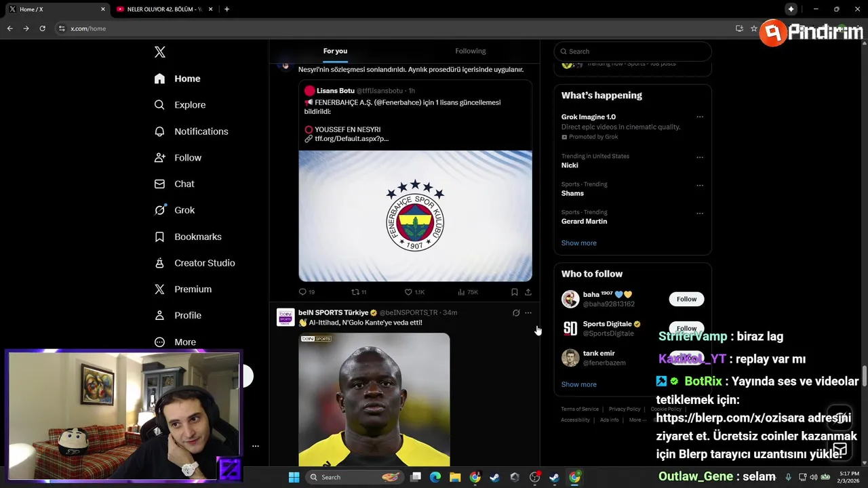Click the Windows taskbar search box
The width and height of the screenshot is (868, 488).
355,477
